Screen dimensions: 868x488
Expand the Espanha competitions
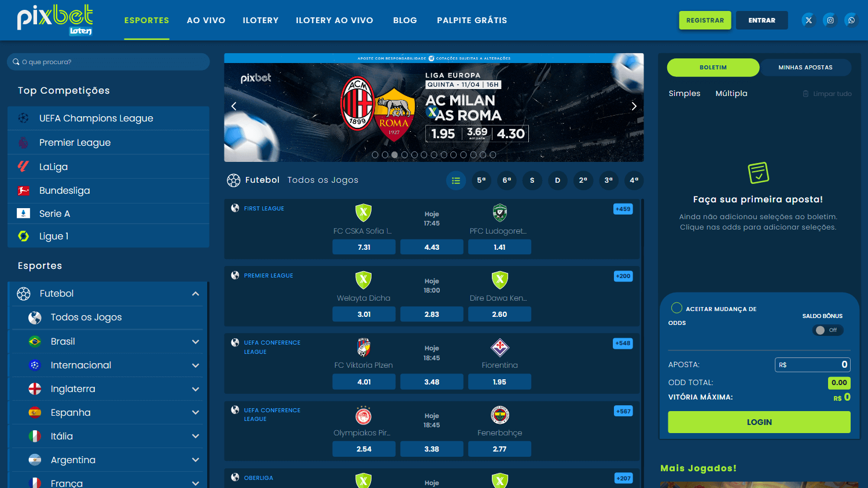click(196, 413)
